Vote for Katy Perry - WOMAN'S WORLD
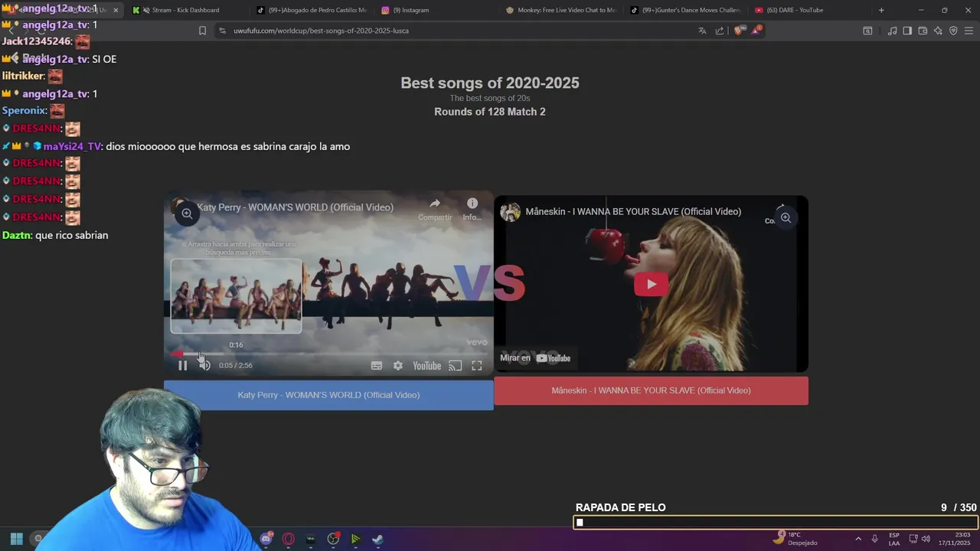This screenshot has width=980, height=551. pyautogui.click(x=328, y=395)
